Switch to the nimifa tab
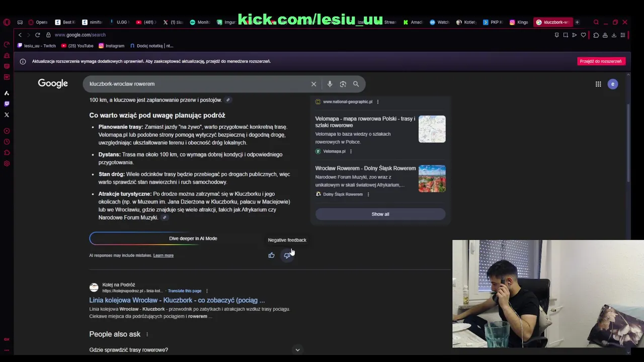Viewport: 644px width, 362px height. tap(92, 22)
